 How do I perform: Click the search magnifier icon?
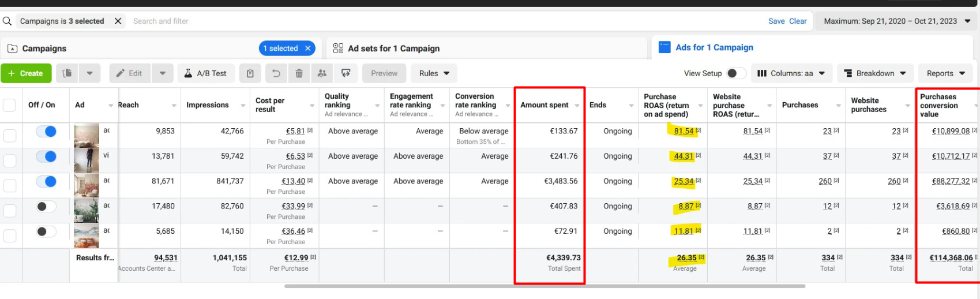tap(7, 21)
